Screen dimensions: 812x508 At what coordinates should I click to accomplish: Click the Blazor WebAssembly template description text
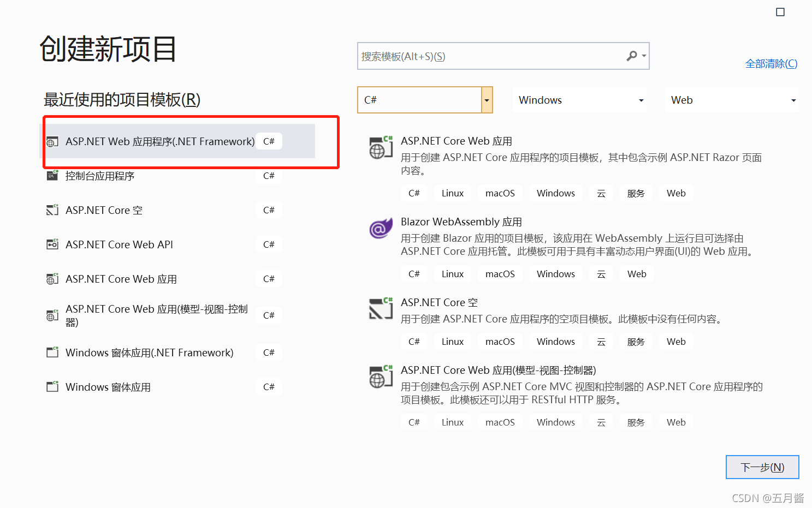point(578,245)
